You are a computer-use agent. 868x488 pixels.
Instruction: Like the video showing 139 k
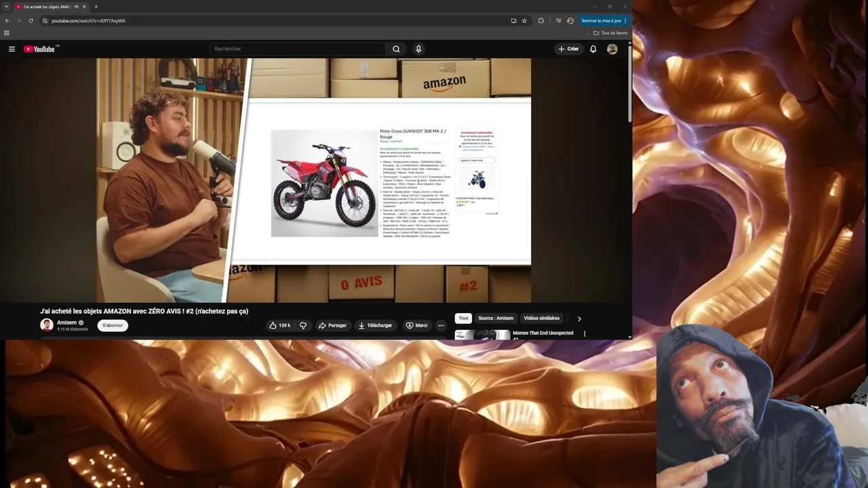279,325
